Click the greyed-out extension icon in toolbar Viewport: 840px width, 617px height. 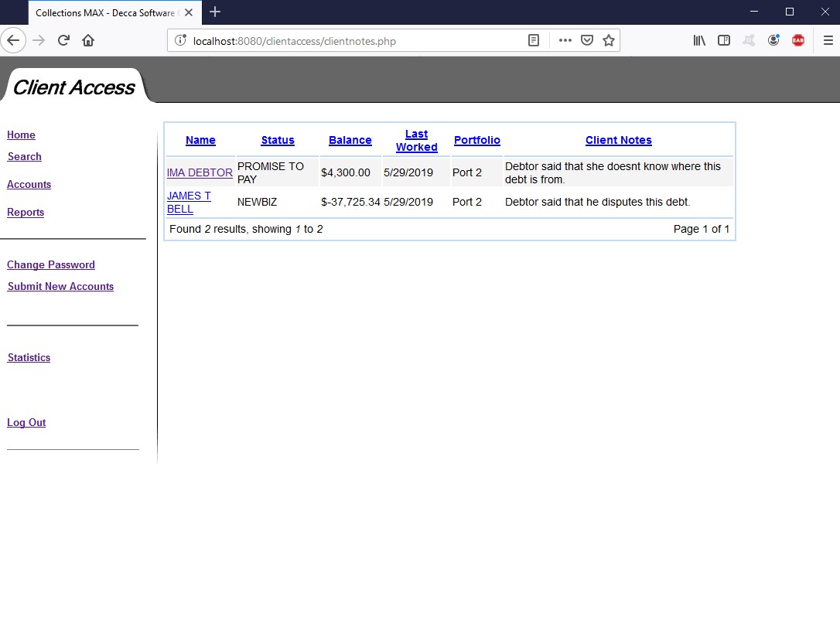(x=749, y=41)
